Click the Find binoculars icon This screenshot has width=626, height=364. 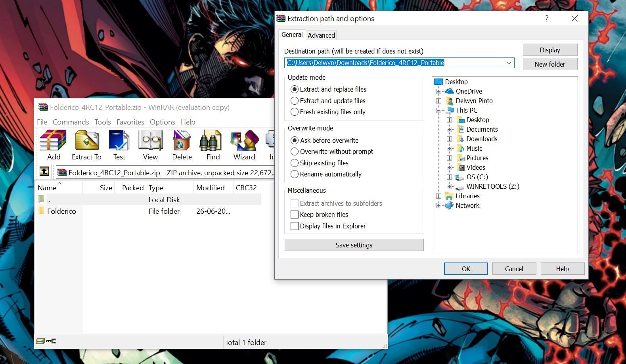click(x=211, y=140)
